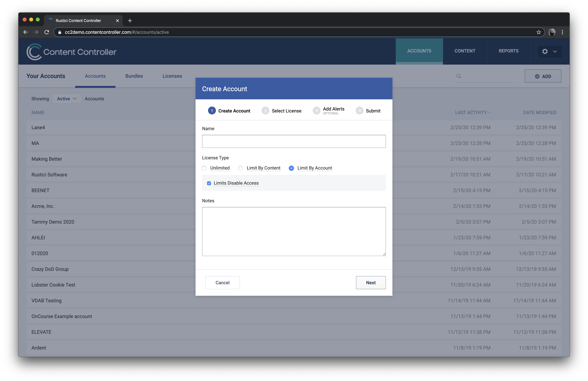The height and width of the screenshot is (381, 588).
Task: Sort by the NAME column header
Action: 38,112
